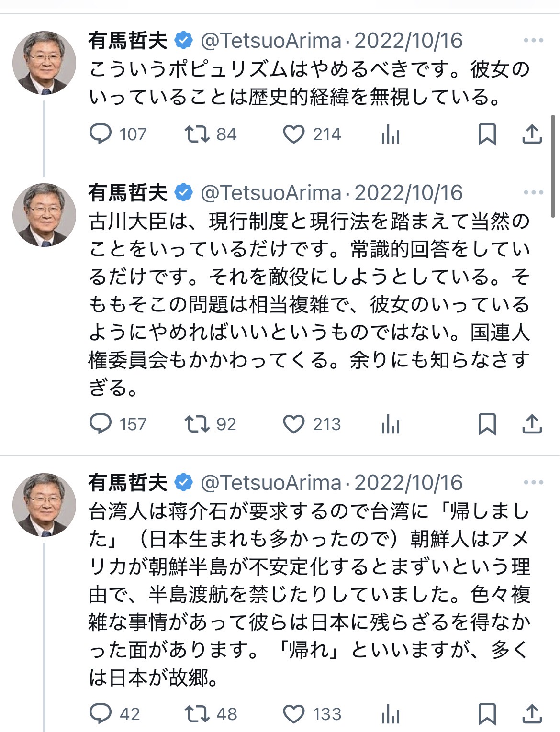Open 有馬哲夫 profile name on third tweet
Image resolution: width=560 pixels, height=732 pixels.
point(128,483)
